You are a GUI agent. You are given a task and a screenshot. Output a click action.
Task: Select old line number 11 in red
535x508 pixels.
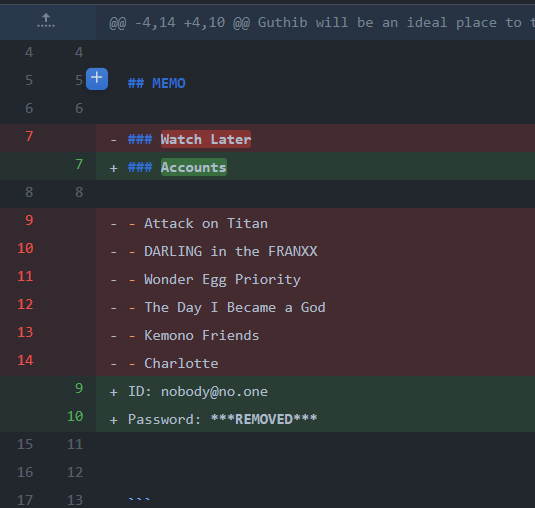click(25, 276)
